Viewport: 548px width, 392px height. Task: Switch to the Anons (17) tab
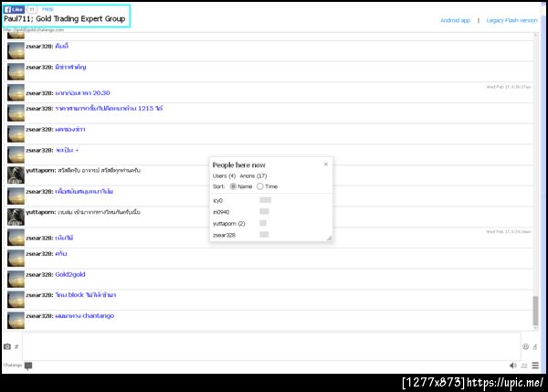pyautogui.click(x=253, y=175)
